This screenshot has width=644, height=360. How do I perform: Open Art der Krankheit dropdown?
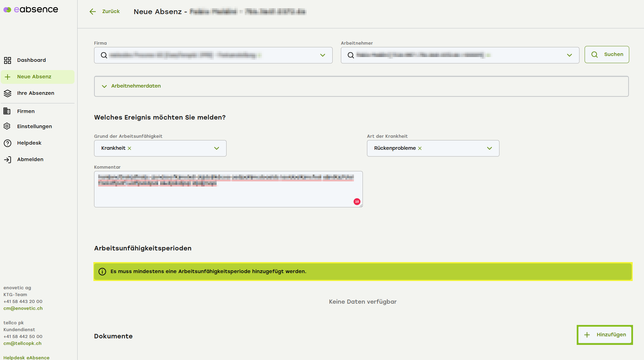click(x=489, y=148)
